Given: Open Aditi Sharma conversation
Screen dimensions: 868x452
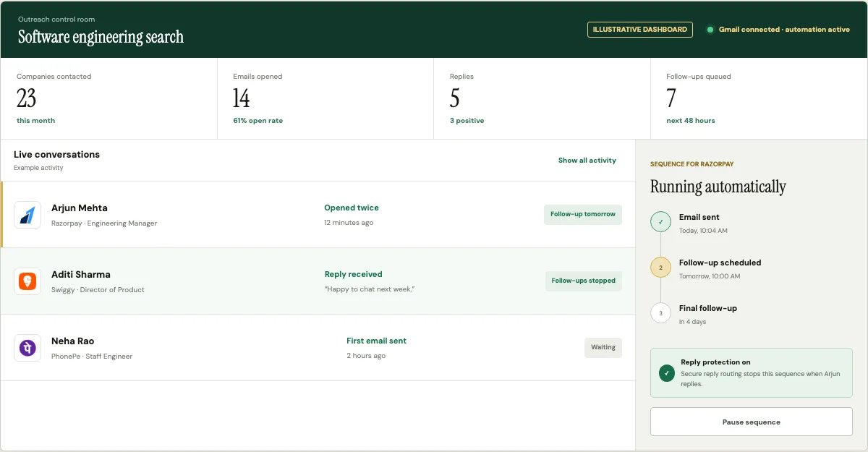Looking at the screenshot, I should tap(318, 281).
